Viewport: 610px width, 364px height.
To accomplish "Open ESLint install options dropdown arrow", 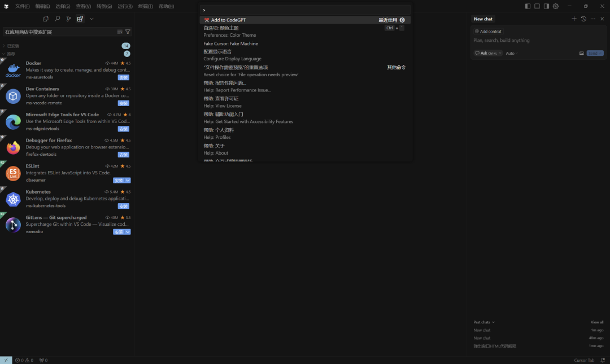I will click(x=128, y=181).
